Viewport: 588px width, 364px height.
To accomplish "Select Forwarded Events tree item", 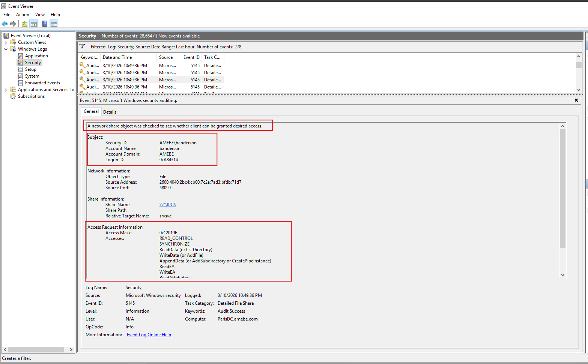I will pos(42,83).
